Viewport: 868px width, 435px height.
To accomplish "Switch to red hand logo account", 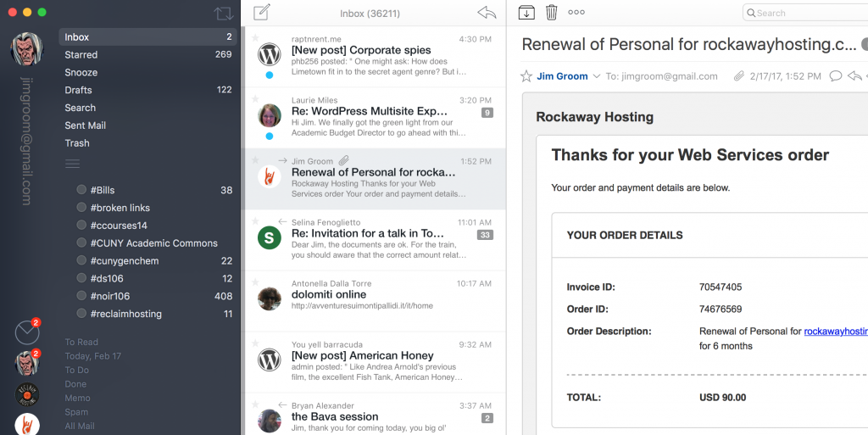I will pyautogui.click(x=27, y=425).
